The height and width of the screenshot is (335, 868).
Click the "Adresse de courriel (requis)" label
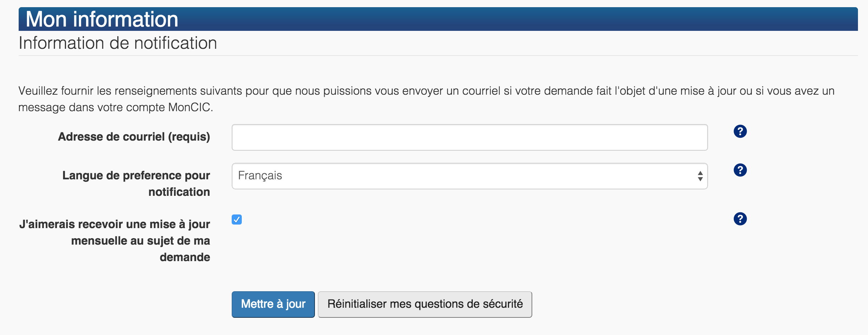[134, 137]
